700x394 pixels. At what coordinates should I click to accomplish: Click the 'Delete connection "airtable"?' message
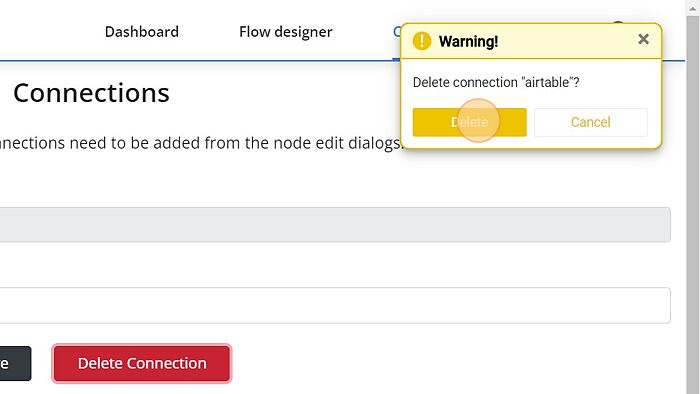pyautogui.click(x=496, y=83)
